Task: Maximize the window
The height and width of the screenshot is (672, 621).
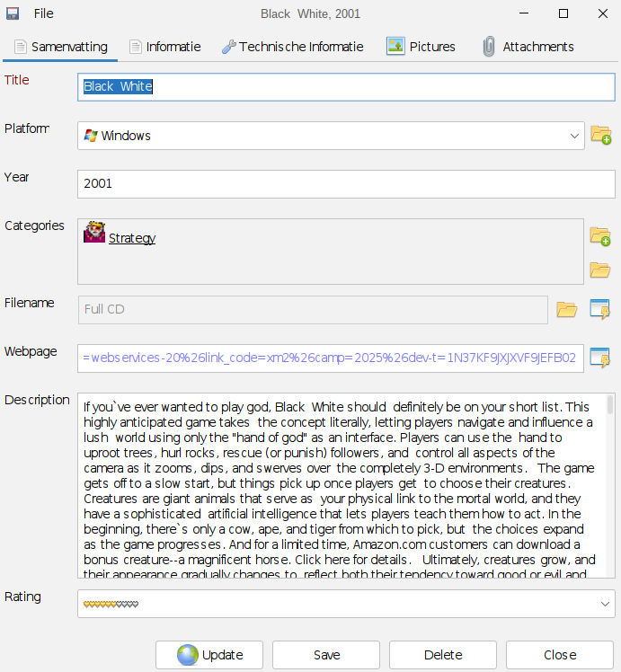Action: point(563,13)
